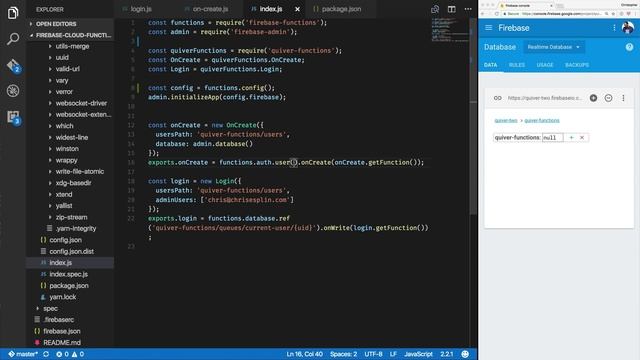Expand the websocket-driver folder
This screenshot has height=360, width=640.
point(70,103)
